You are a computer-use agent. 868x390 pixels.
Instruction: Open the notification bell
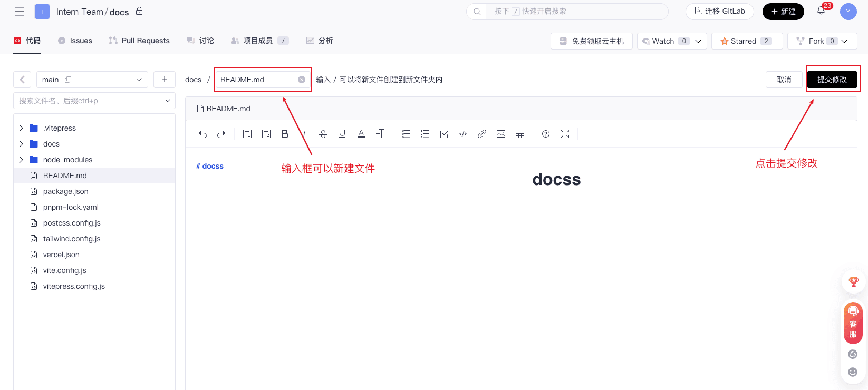[x=821, y=11]
